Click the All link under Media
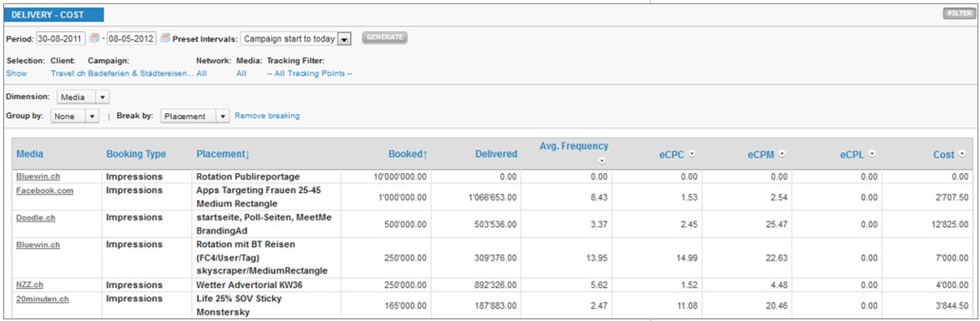Viewport: 980px width, 321px height. (241, 73)
